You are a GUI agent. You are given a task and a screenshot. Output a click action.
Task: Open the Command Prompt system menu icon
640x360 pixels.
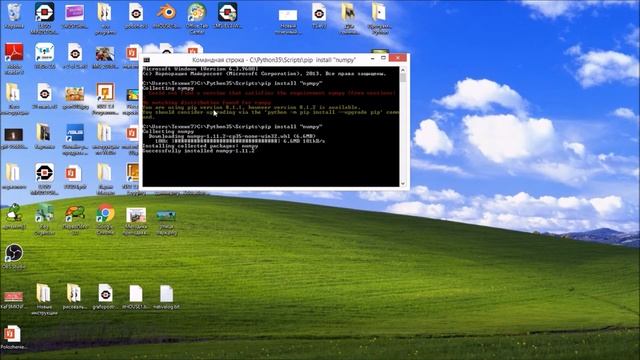tap(147, 60)
